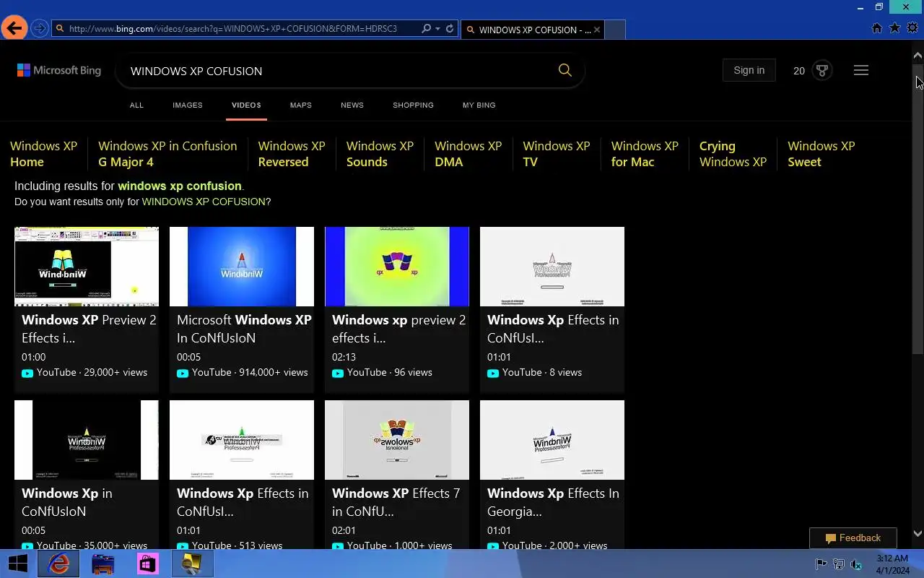Open the Store icon in the taskbar

(x=147, y=564)
